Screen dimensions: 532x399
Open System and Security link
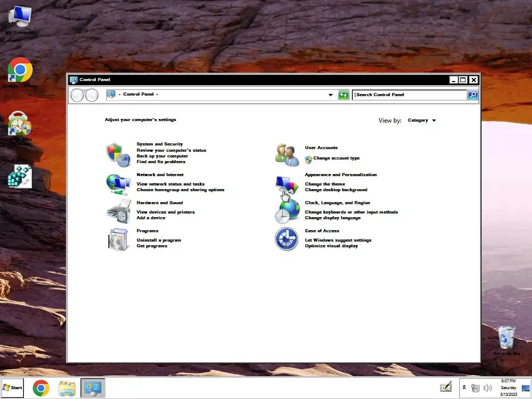[159, 144]
